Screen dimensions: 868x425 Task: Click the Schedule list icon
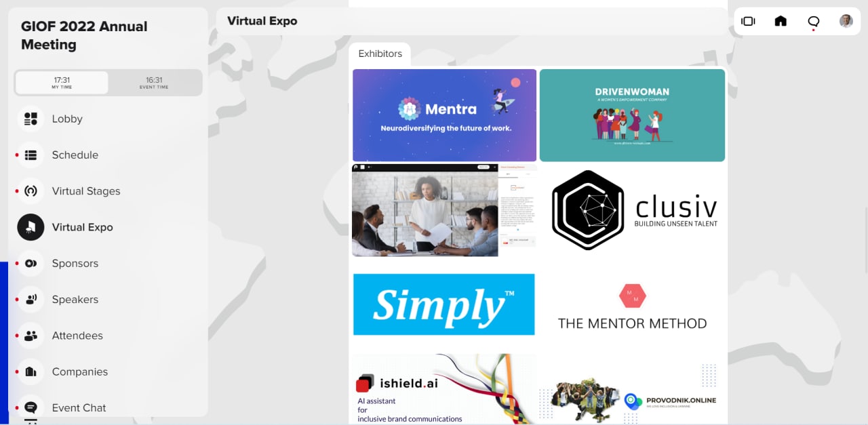[31, 155]
